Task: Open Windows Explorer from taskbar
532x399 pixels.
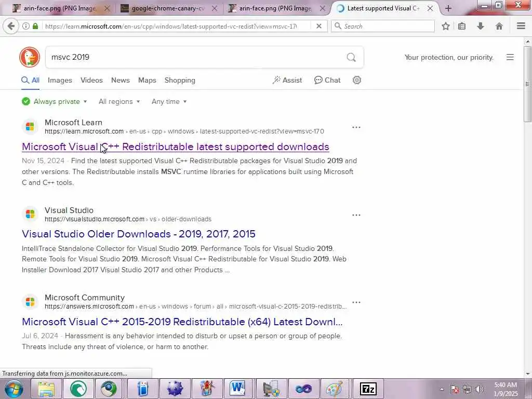Action: pyautogui.click(x=46, y=389)
